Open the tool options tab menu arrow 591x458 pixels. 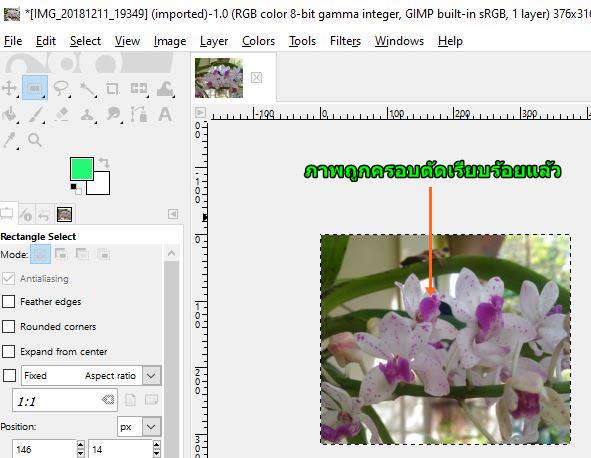click(173, 214)
